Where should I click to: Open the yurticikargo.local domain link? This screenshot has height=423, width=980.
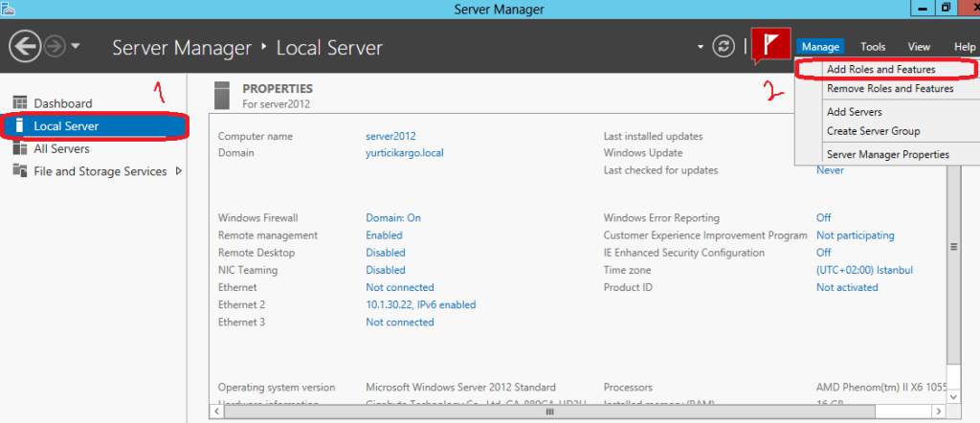tap(404, 152)
